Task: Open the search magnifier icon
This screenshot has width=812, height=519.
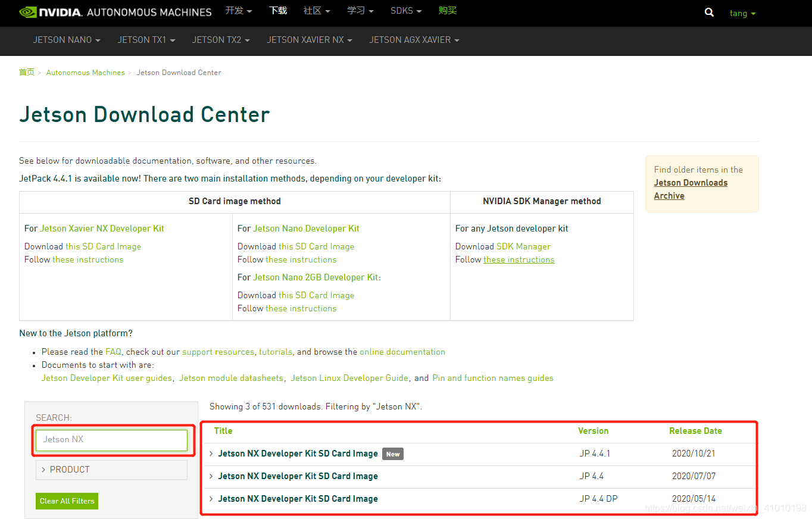Action: click(x=709, y=12)
